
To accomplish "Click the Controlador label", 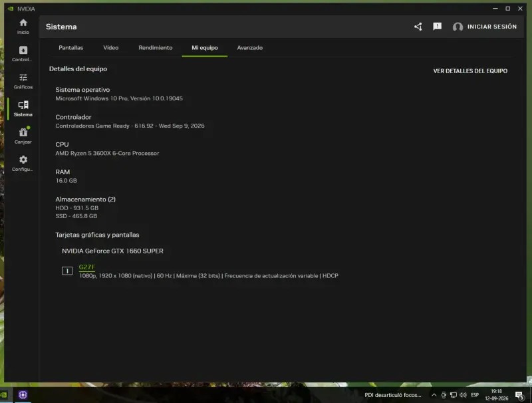I will click(73, 117).
